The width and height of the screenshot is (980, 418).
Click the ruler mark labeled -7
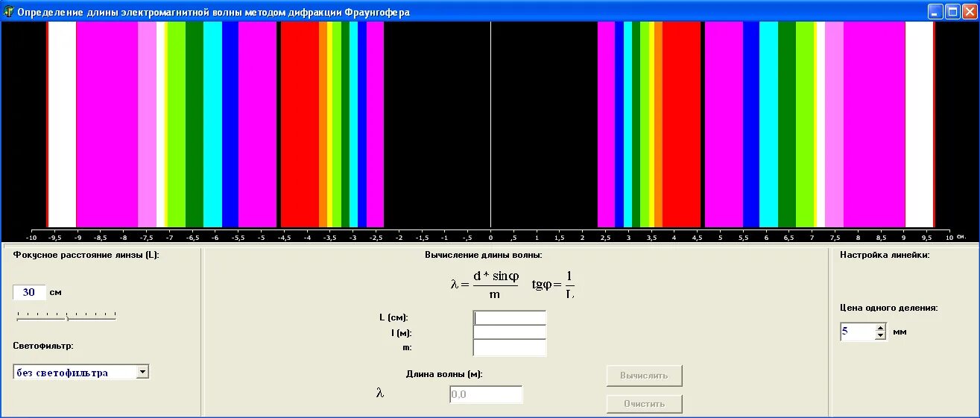point(169,237)
